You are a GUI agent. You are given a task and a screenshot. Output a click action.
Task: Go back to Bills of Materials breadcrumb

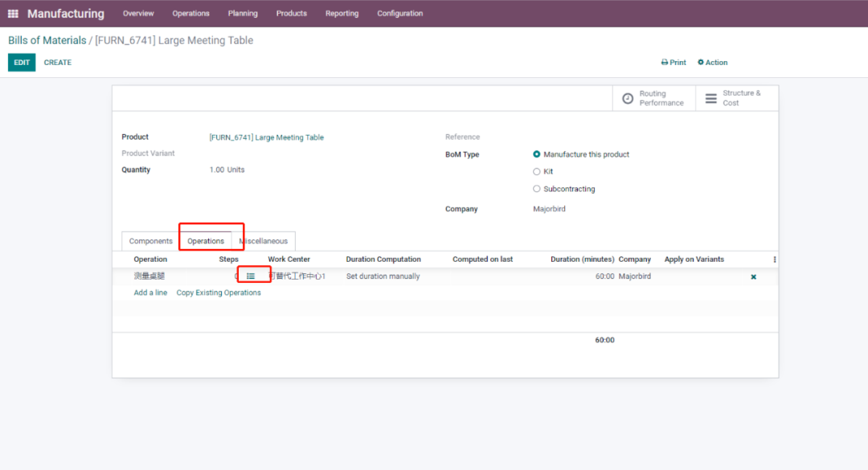(47, 40)
